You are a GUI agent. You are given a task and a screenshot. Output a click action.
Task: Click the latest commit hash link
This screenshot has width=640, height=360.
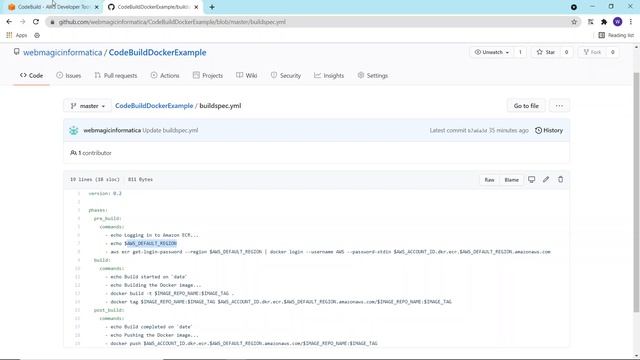(x=477, y=131)
